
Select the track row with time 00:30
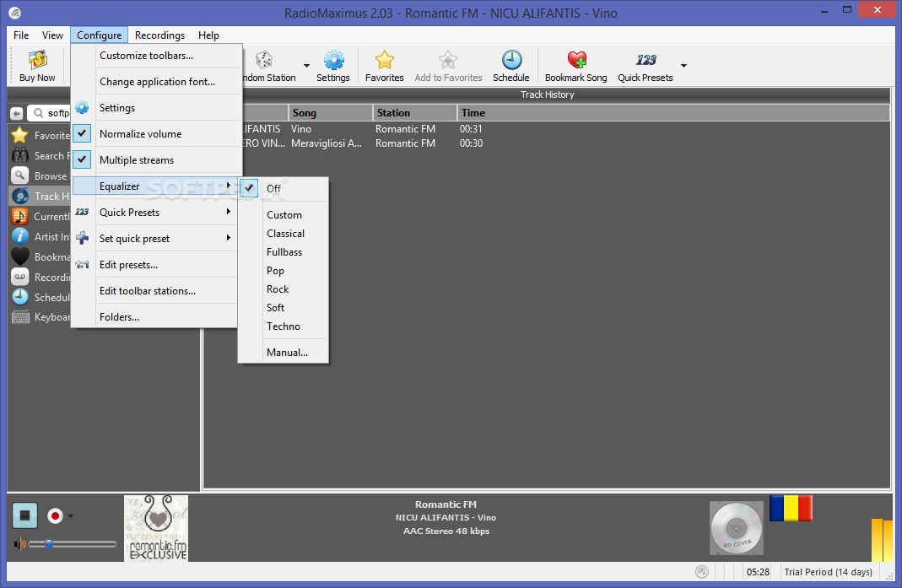click(547, 143)
